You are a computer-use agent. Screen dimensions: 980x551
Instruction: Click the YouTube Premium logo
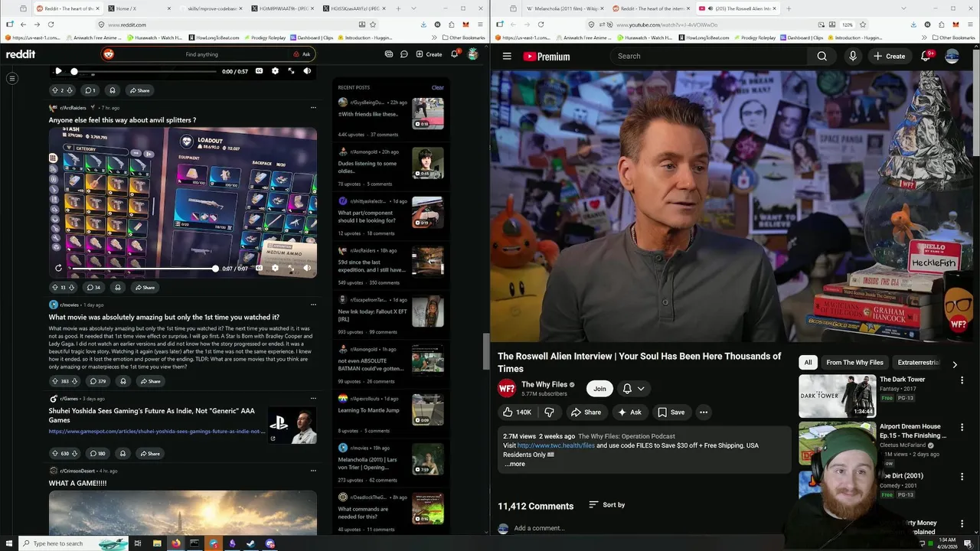(547, 56)
